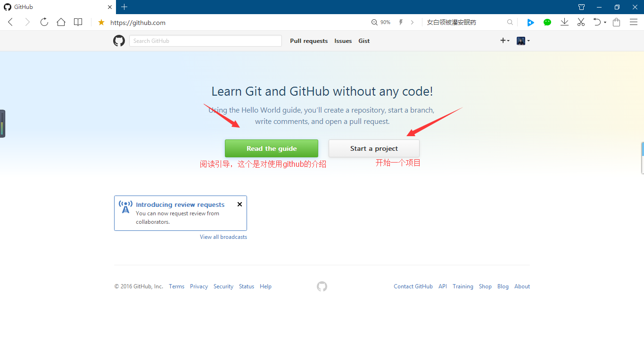
Task: Expand the undo arrow dropdown in toolbar
Action: pyautogui.click(x=599, y=22)
